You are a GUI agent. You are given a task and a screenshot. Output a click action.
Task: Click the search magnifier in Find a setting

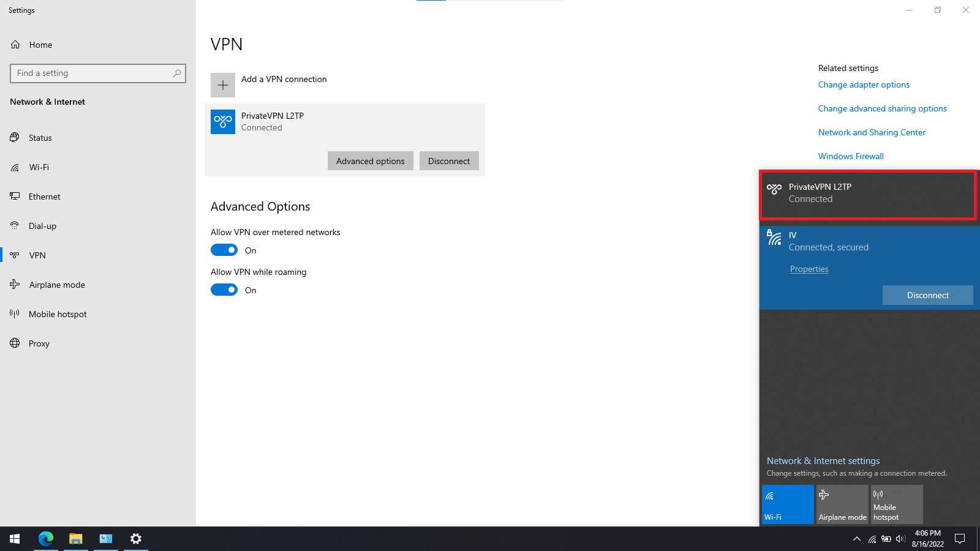pos(177,73)
